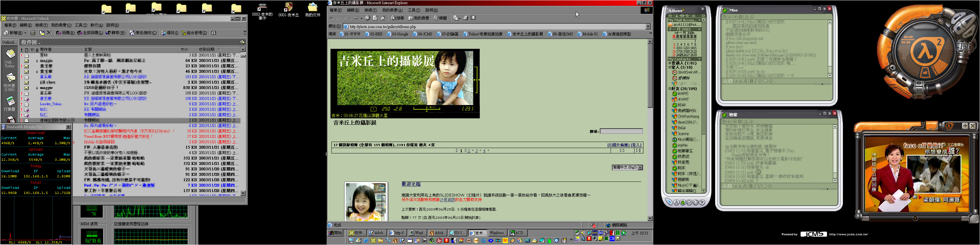This screenshot has width=980, height=245.
Task: Open the Address Book icon in Outlook
Action: [214, 33]
